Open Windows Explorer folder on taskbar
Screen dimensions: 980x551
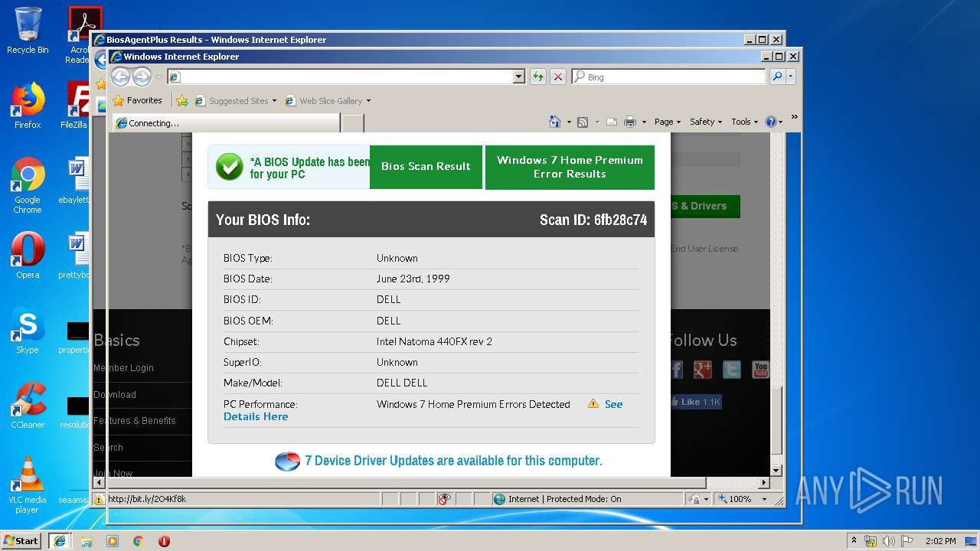coord(87,540)
